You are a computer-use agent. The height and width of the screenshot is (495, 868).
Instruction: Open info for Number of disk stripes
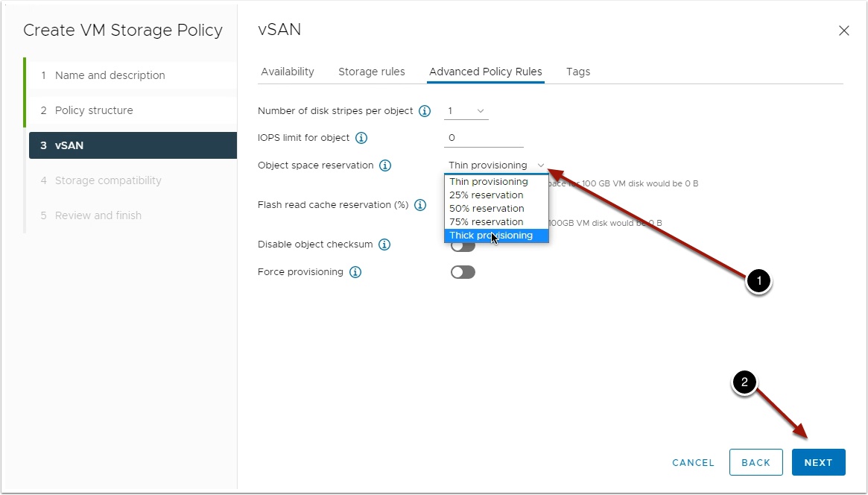tap(425, 111)
